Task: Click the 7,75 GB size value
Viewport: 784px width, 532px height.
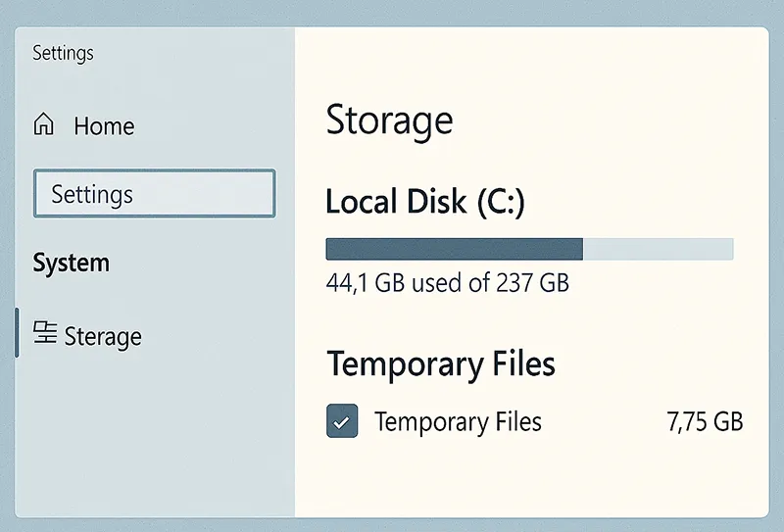Action: (704, 422)
